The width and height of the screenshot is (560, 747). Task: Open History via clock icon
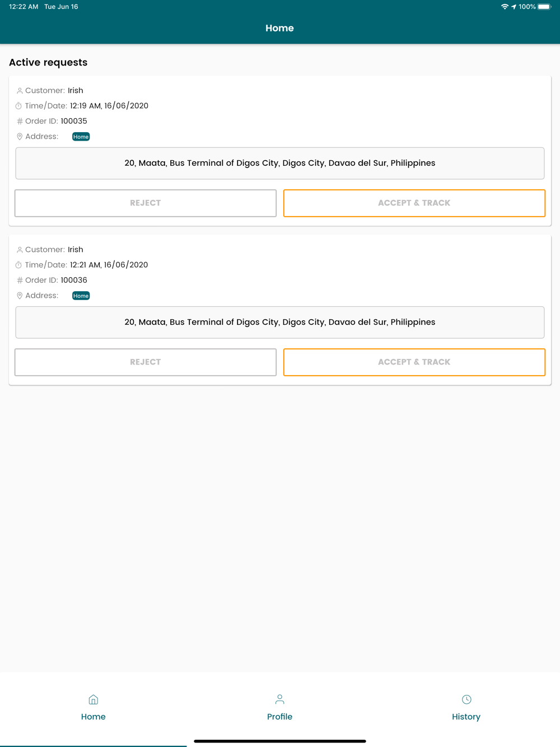tap(466, 699)
